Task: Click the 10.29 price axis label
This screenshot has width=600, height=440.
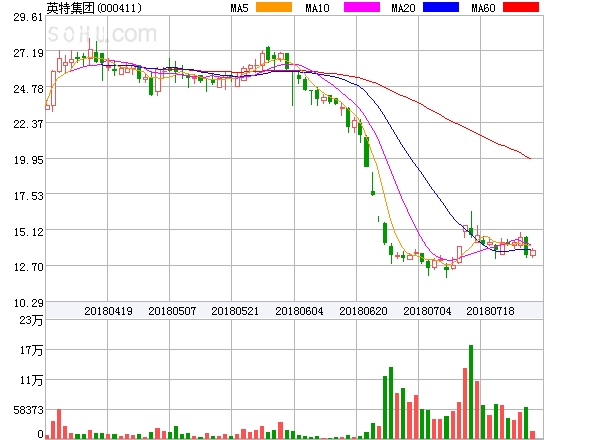Action: 28,303
